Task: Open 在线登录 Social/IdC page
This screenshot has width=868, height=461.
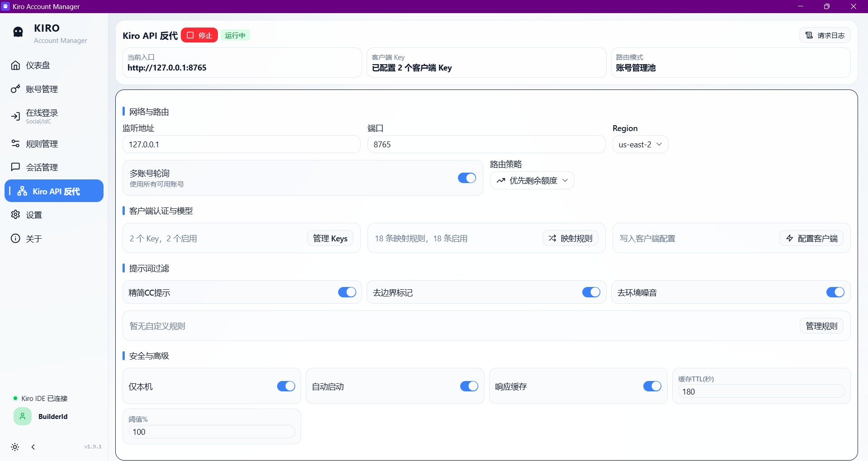Action: coord(54,116)
